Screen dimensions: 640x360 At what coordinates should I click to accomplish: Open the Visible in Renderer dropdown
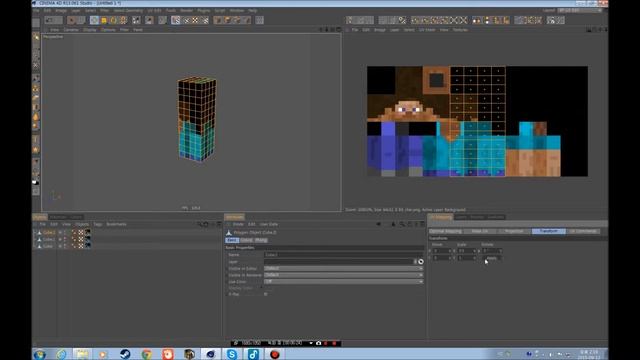point(343,275)
